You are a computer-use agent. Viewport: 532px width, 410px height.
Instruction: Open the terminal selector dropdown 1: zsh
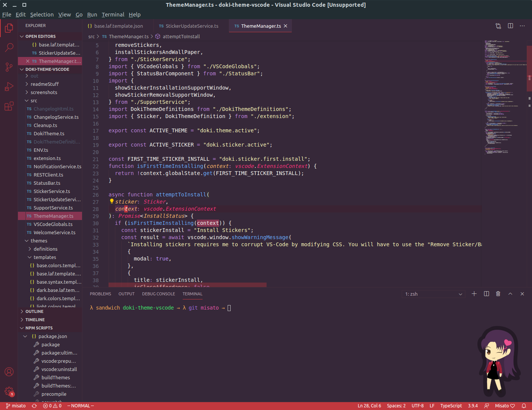pyautogui.click(x=434, y=294)
